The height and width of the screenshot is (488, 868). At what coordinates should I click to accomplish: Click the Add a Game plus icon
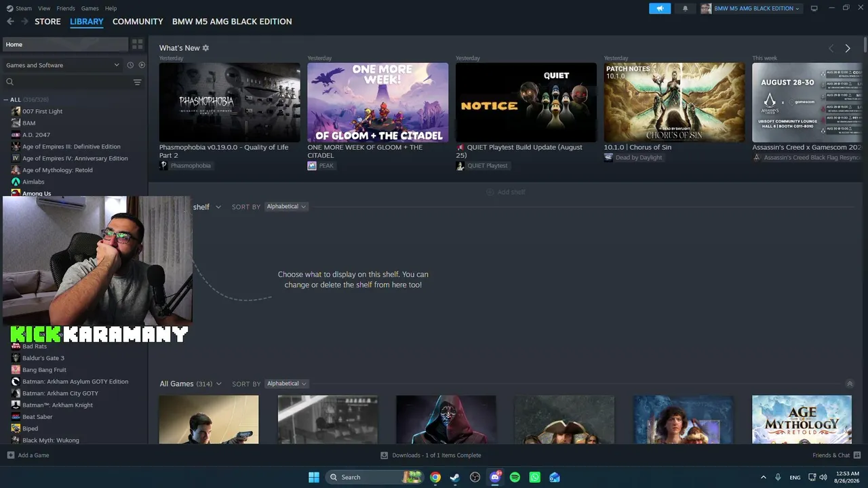point(11,455)
